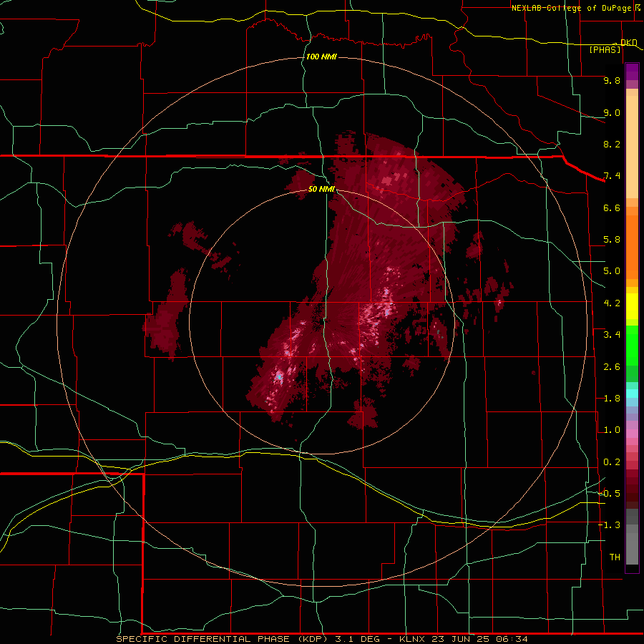
Task: Click the light peach legend band near 8.2
Action: [632, 147]
